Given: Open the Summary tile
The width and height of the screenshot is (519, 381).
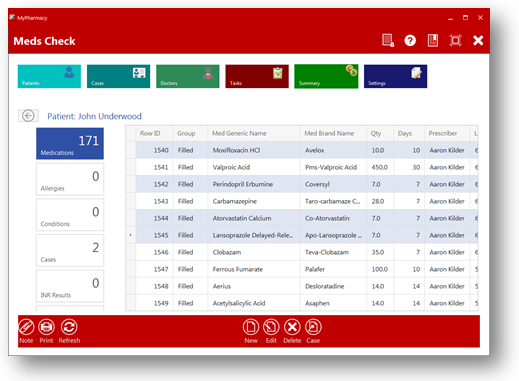Looking at the screenshot, I should (x=326, y=76).
